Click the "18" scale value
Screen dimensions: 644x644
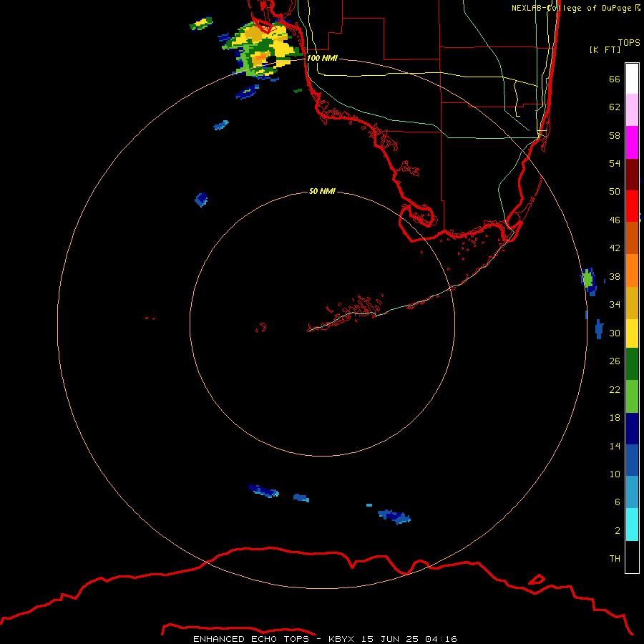[615, 418]
